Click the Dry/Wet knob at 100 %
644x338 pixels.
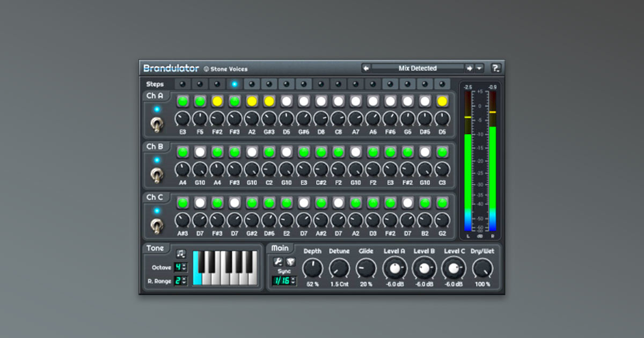pos(482,268)
